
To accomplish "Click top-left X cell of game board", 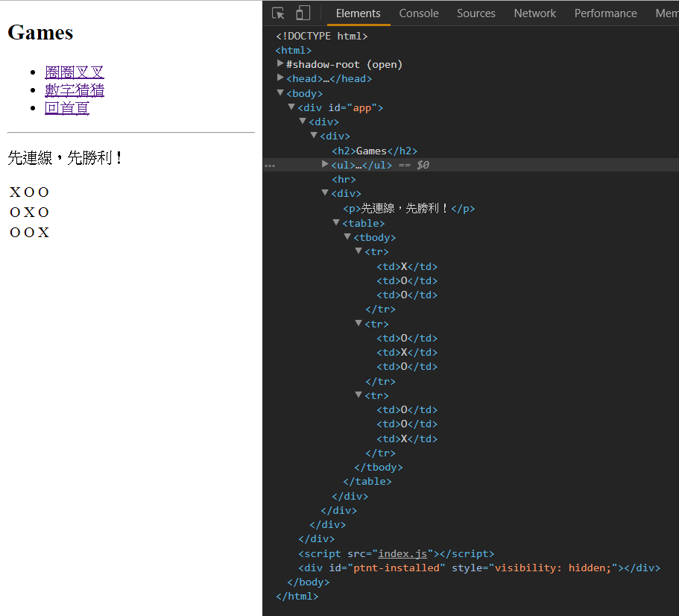I will pos(15,192).
